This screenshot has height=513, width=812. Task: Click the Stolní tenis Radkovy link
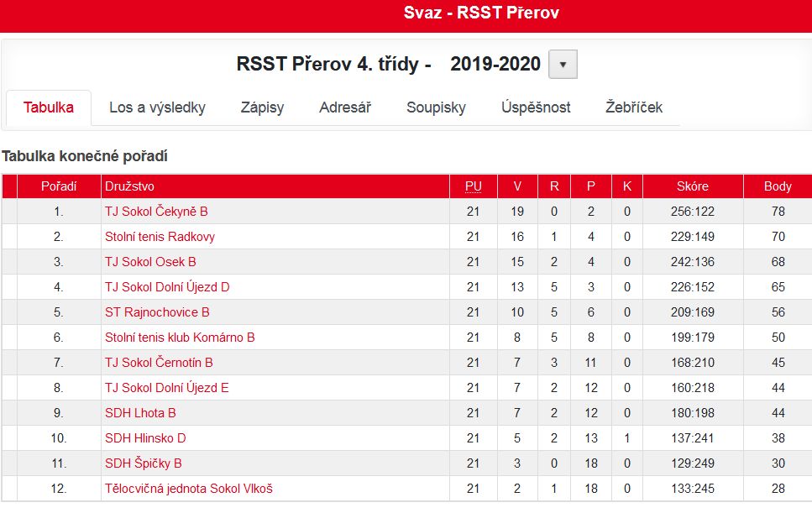coord(160,237)
